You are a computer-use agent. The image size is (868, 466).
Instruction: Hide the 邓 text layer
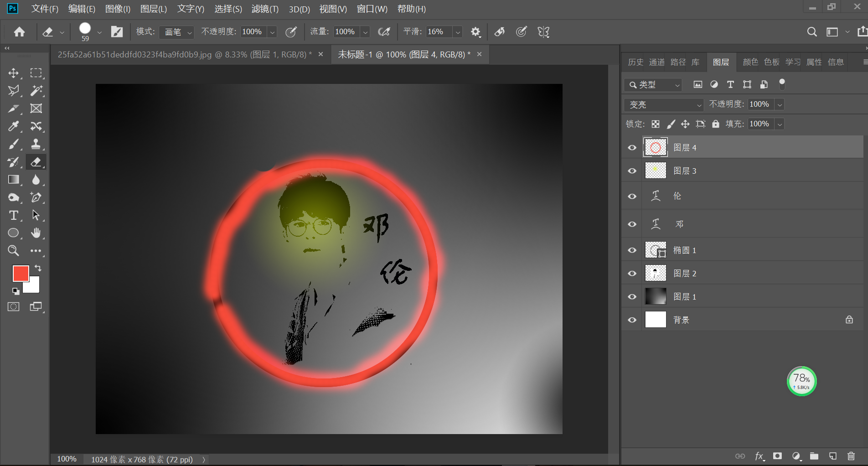coord(631,224)
